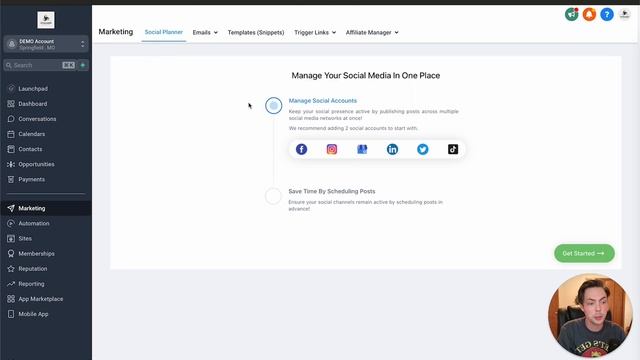The height and width of the screenshot is (360, 640).
Task: Switch to the Social Planner tab
Action: click(164, 32)
